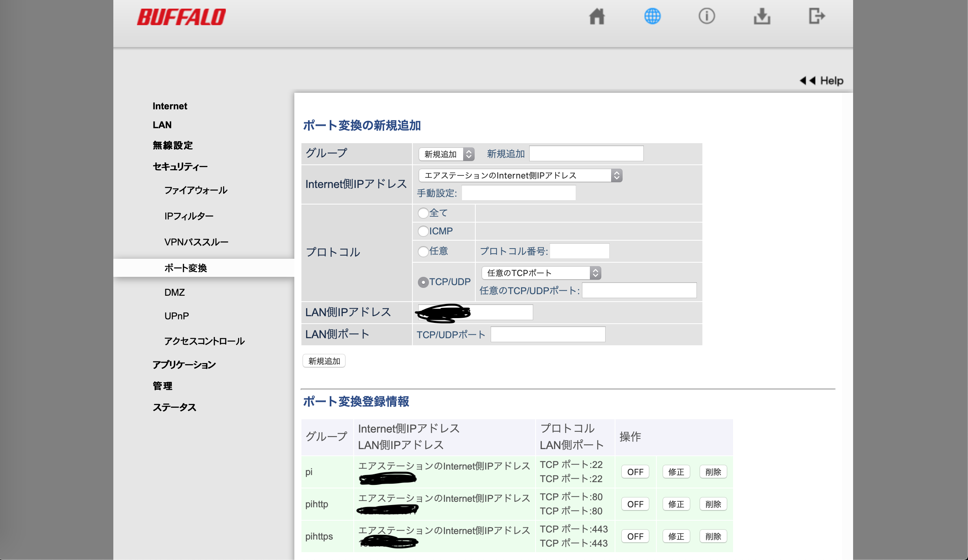The width and height of the screenshot is (968, 560).
Task: Select the 任意 protocol radio button
Action: [423, 251]
